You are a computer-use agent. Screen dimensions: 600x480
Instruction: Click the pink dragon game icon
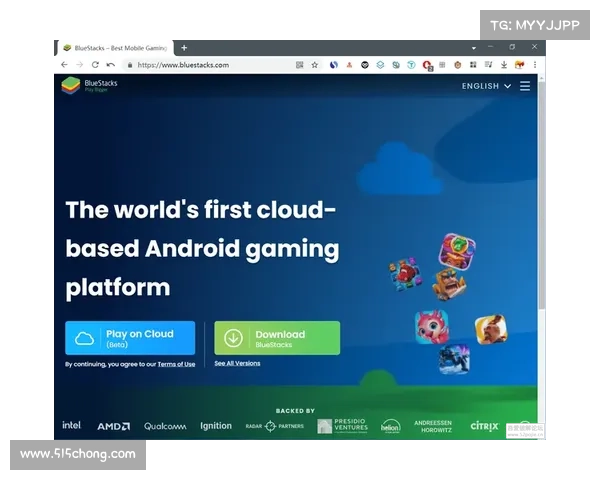432,327
